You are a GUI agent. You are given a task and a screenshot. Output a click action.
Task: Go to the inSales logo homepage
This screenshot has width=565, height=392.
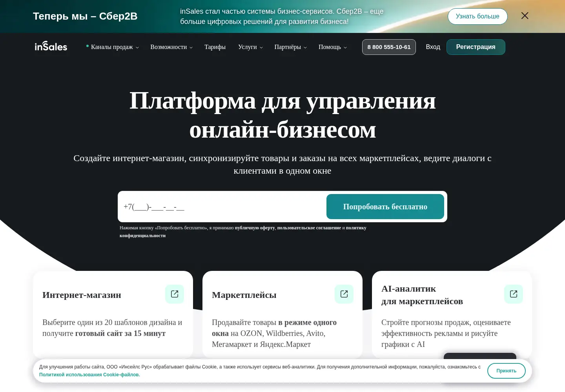click(51, 46)
